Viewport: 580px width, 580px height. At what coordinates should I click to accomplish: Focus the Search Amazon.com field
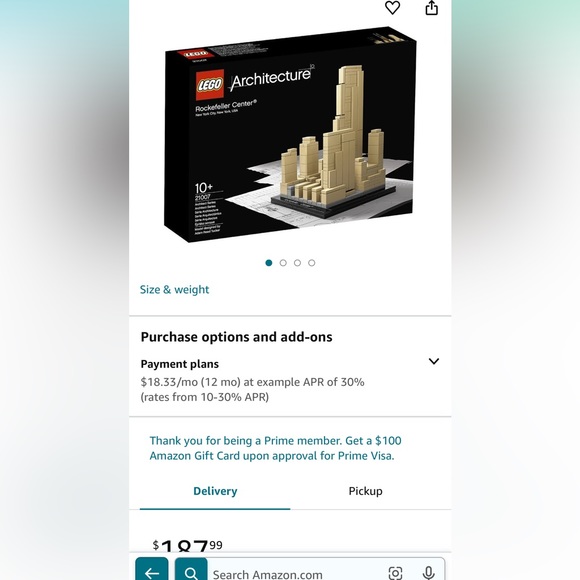point(296,573)
